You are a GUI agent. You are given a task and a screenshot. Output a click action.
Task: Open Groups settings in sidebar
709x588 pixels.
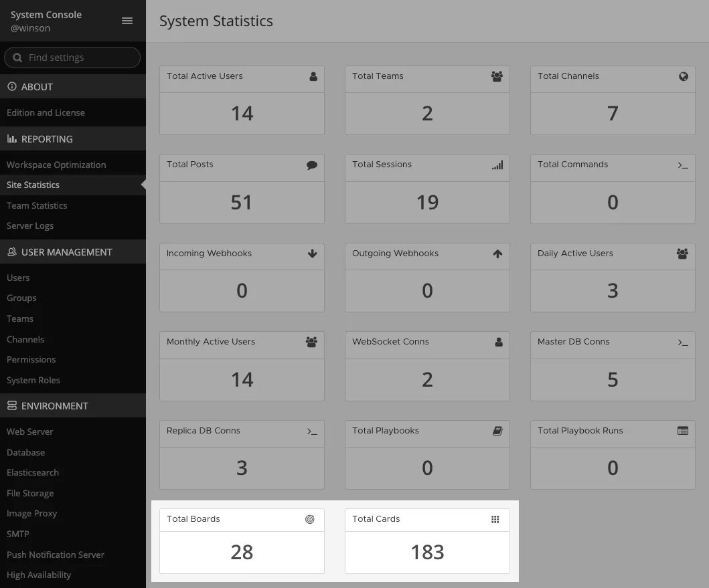(21, 298)
